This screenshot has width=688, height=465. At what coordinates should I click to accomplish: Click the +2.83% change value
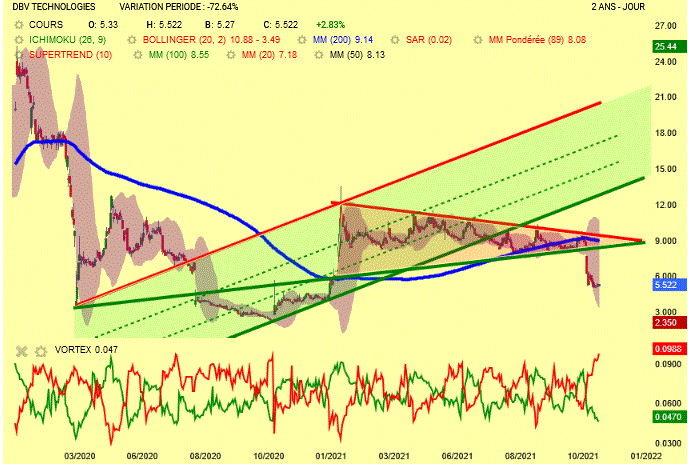(330, 25)
